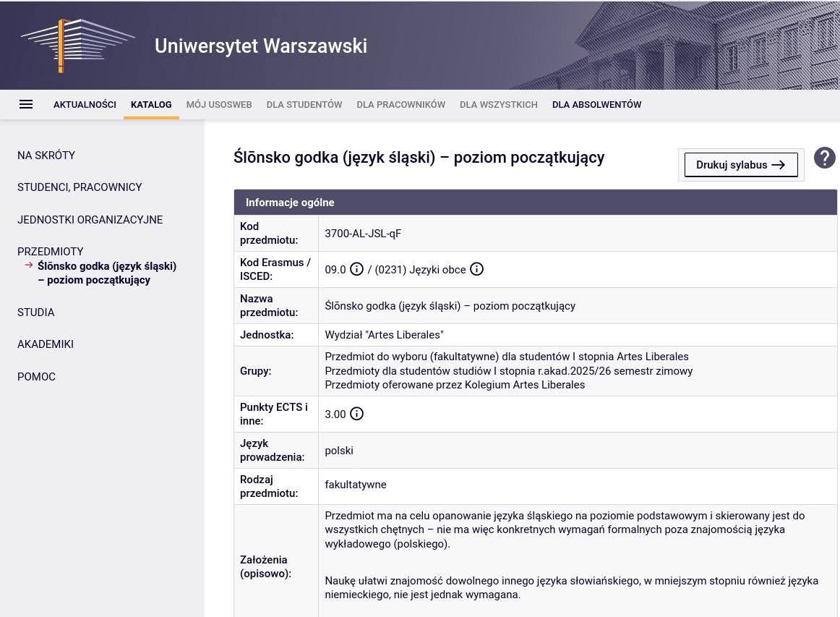Open the DLA ABSOLWENTÓW tab
The image size is (840, 617).
pos(596,105)
